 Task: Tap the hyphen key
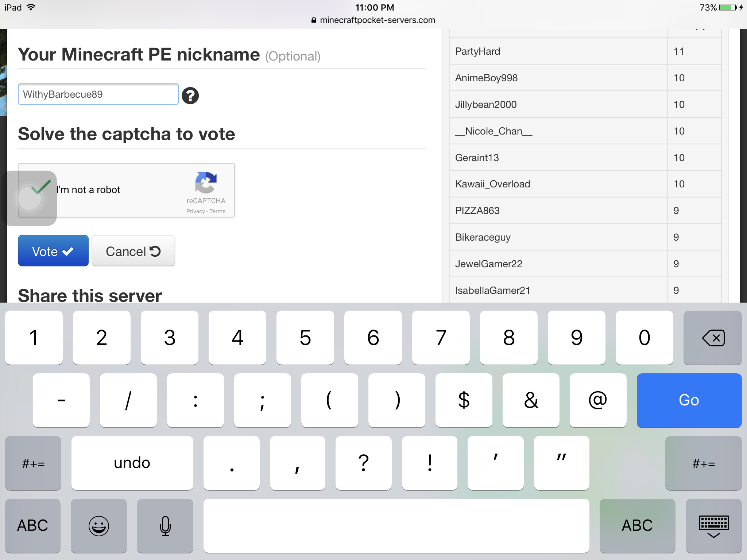61,400
